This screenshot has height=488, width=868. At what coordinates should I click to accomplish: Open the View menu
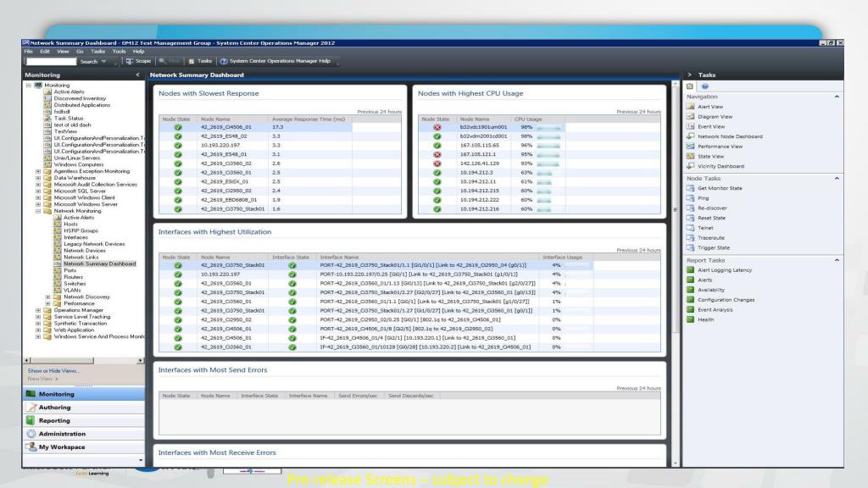(63, 52)
